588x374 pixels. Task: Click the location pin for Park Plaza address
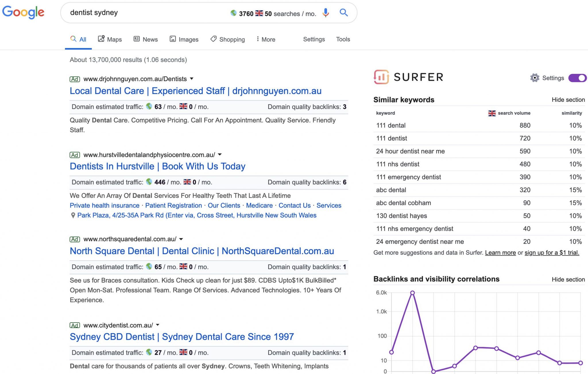click(73, 215)
